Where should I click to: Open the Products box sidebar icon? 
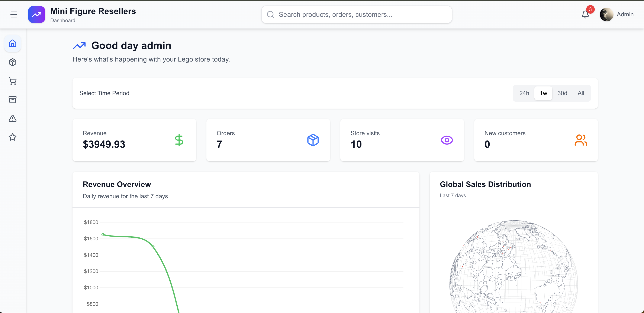pos(13,62)
